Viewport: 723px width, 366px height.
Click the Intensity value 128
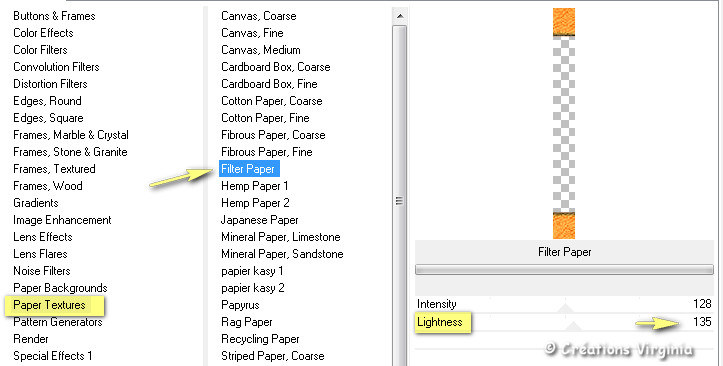click(x=702, y=304)
